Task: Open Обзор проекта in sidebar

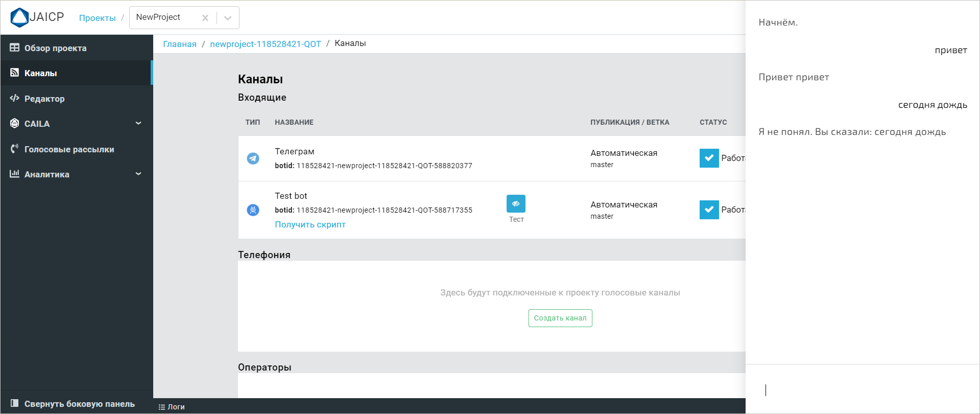Action: [x=77, y=48]
